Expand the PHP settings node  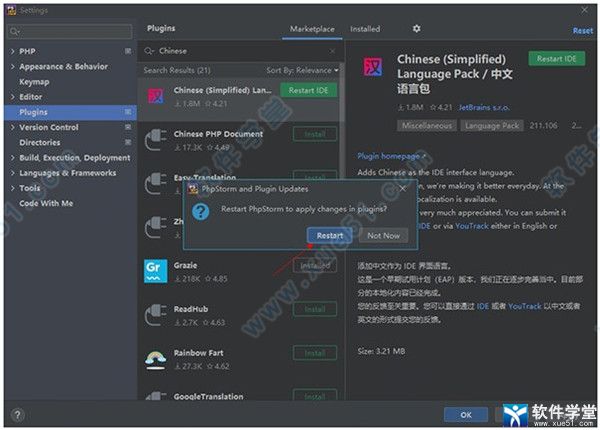pos(13,51)
